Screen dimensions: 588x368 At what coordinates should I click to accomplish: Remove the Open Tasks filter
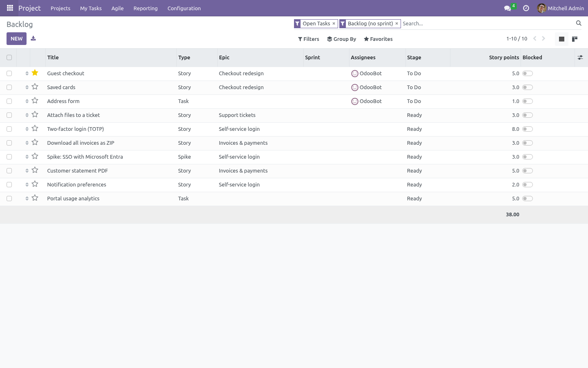click(334, 24)
